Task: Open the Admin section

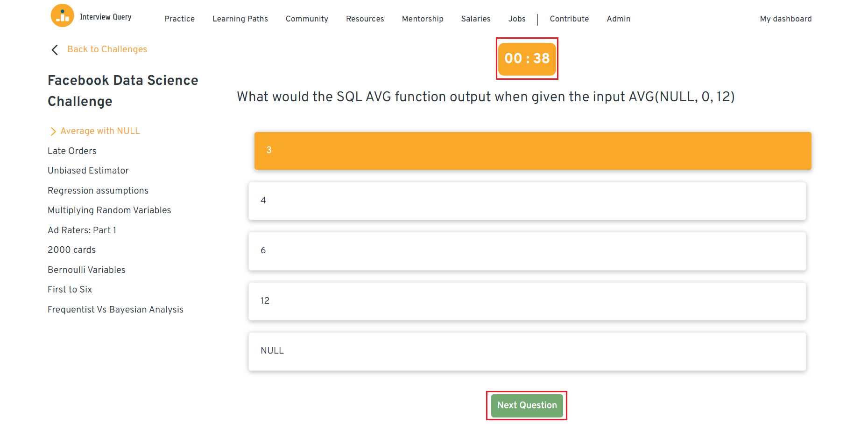Action: (618, 19)
